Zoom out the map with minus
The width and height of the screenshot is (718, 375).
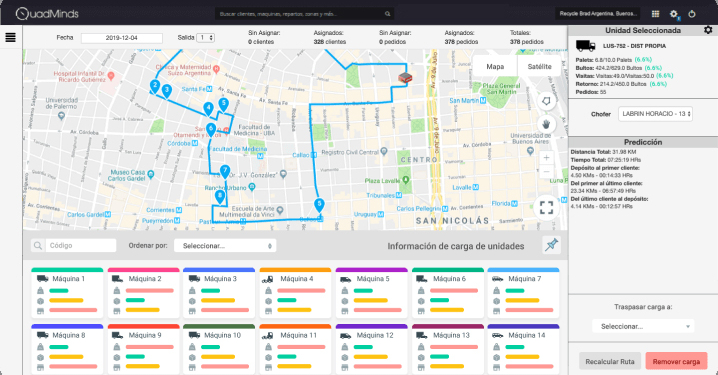[546, 172]
